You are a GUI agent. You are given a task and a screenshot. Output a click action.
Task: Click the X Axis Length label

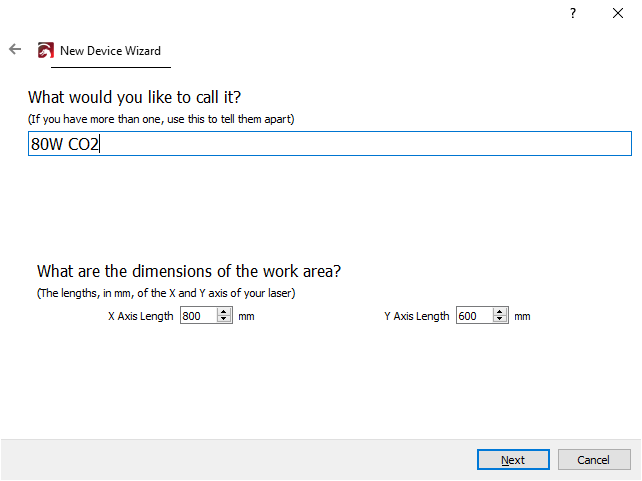[x=140, y=316]
